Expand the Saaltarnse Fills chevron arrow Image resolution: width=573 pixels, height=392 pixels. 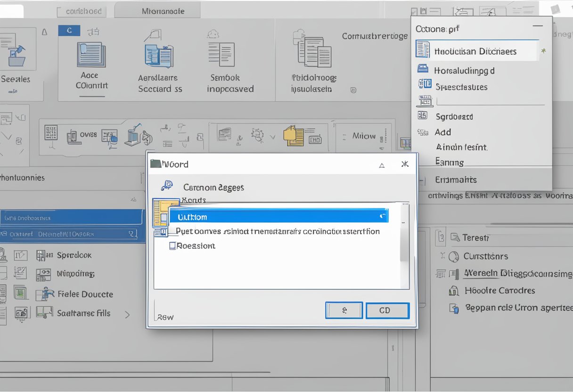127,314
